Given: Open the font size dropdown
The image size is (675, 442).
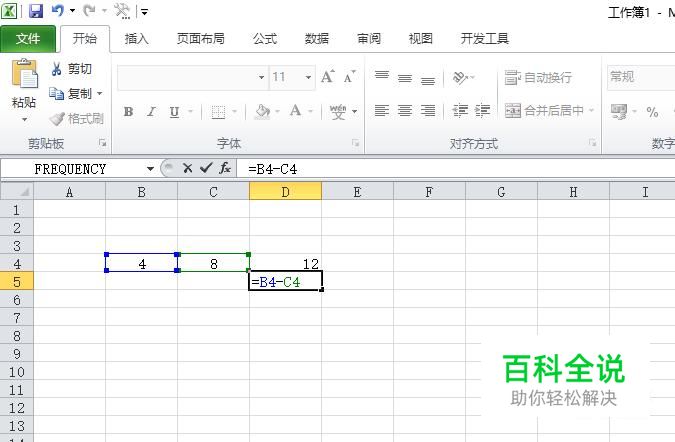Looking at the screenshot, I should pos(308,77).
